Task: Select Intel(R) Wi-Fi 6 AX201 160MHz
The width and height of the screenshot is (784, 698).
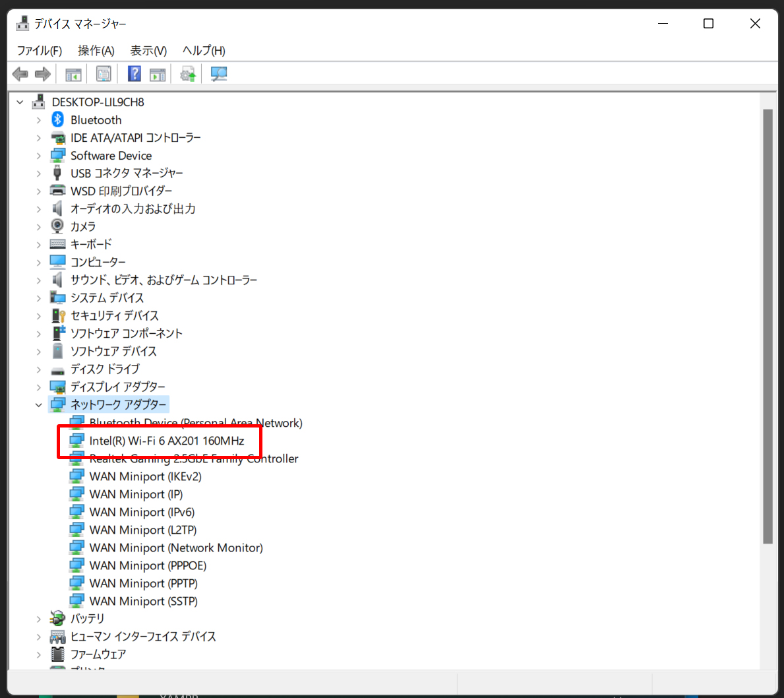Action: (167, 441)
